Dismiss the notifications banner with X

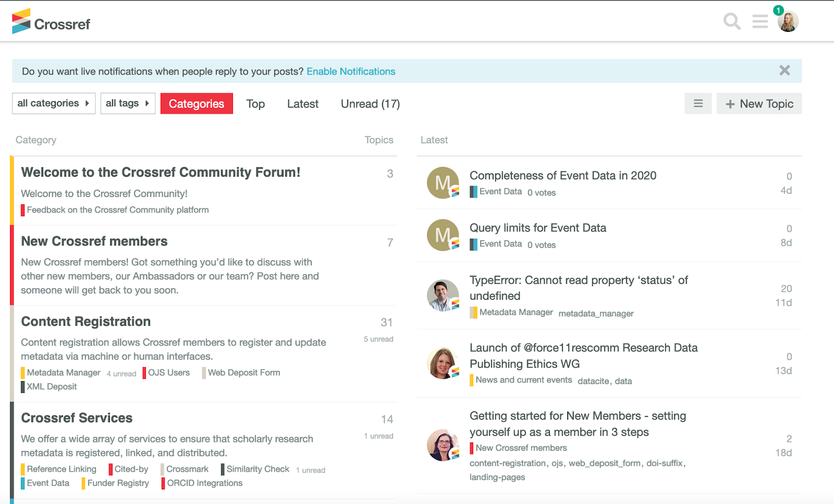[784, 70]
